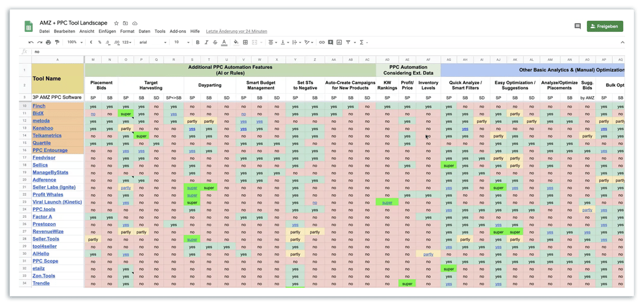Open the 'Letzte Änderung vor 24 Minuten' link
The image size is (644, 306).
pos(236,31)
